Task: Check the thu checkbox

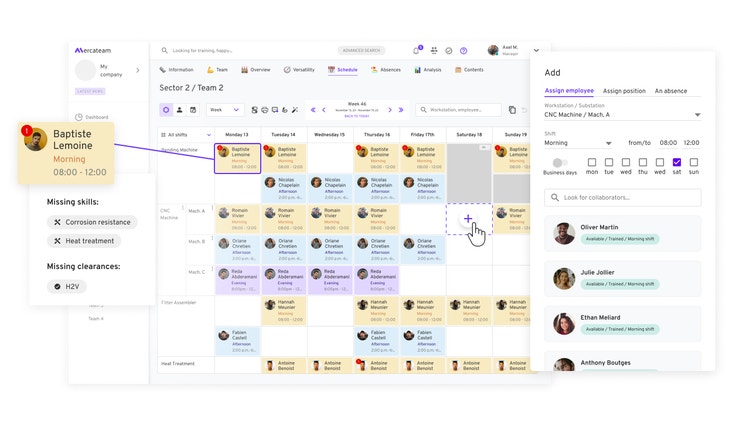Action: pyautogui.click(x=643, y=162)
